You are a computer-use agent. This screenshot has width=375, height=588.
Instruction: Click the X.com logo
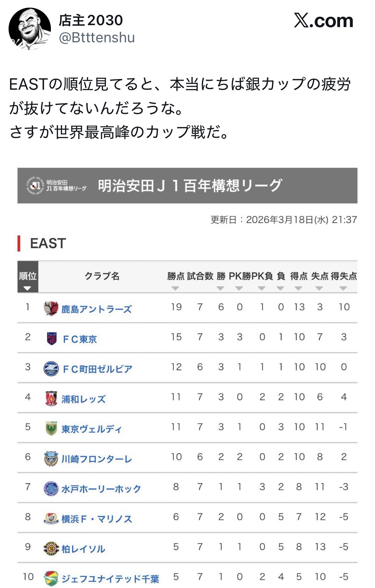tap(323, 21)
